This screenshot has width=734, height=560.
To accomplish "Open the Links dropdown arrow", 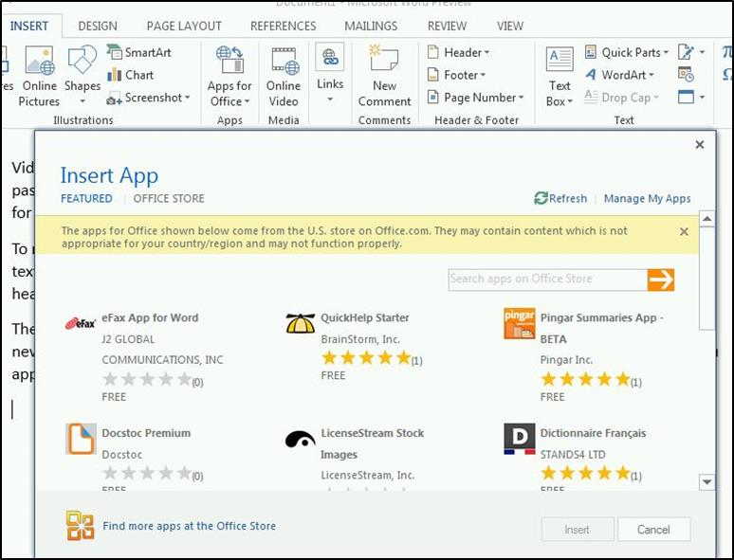I will coord(330,99).
